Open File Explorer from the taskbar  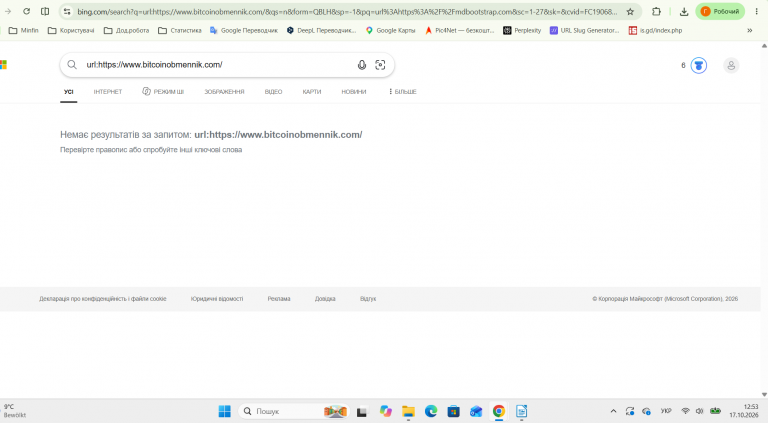pos(408,411)
